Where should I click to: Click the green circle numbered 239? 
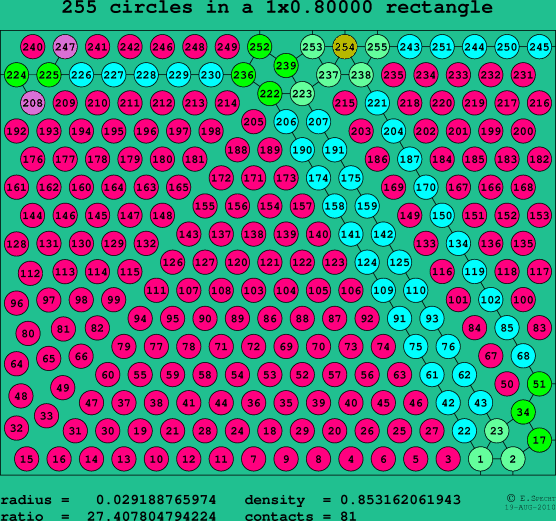point(286,66)
